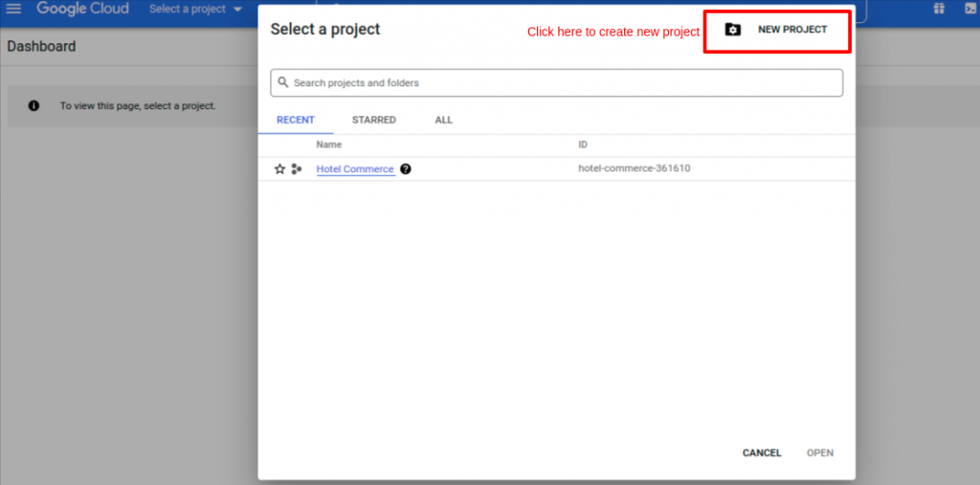Open the Hotel Commerce project link
This screenshot has height=485, width=980.
(x=355, y=168)
